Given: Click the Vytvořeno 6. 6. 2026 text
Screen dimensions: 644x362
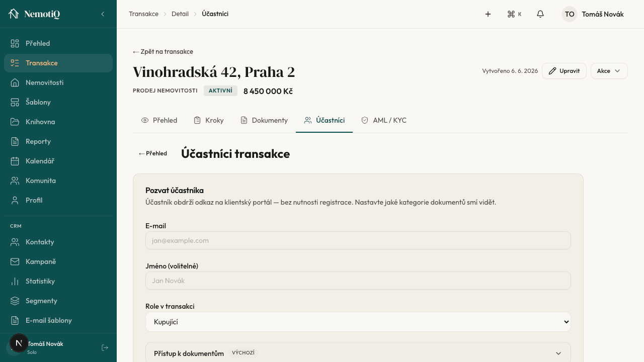Looking at the screenshot, I should [510, 71].
